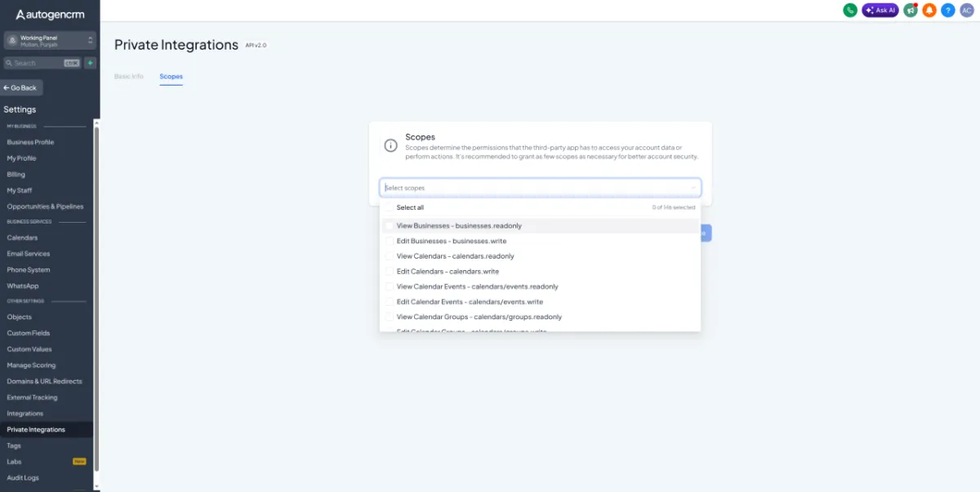Collapse the Select scopes dropdown arrow
The image size is (980, 492).
(x=693, y=188)
